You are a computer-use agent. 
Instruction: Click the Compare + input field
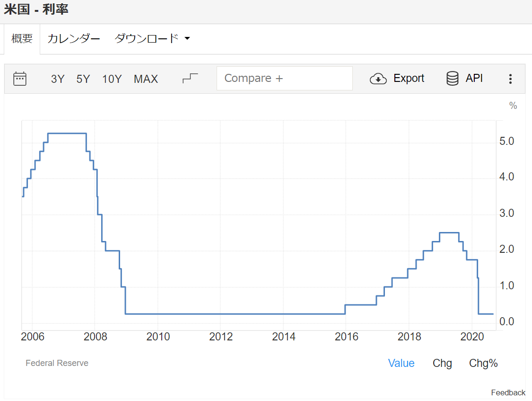pyautogui.click(x=284, y=78)
